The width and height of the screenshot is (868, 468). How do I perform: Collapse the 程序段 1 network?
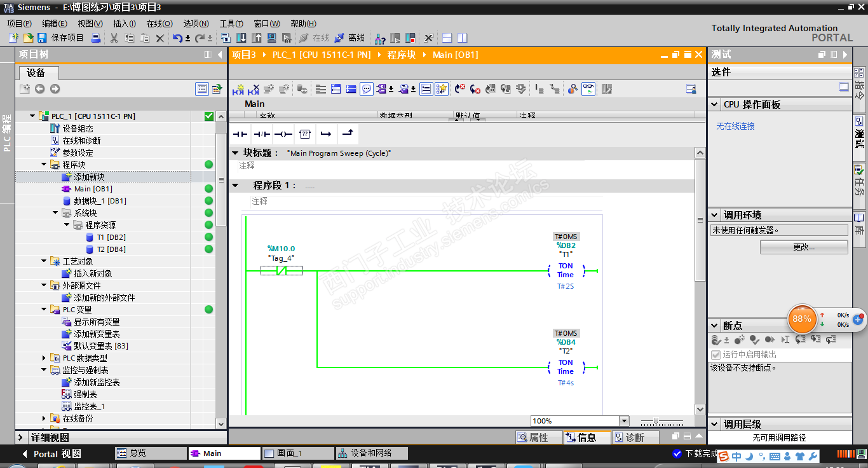(236, 186)
